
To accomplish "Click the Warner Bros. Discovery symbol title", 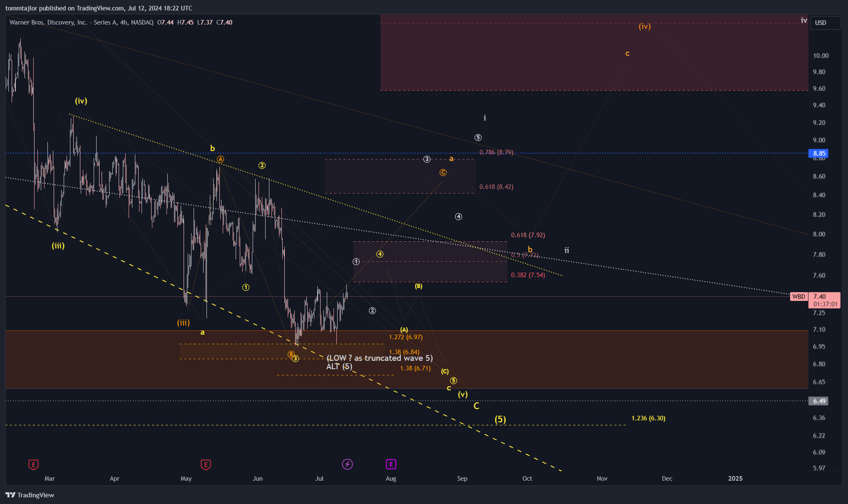I will (x=81, y=22).
